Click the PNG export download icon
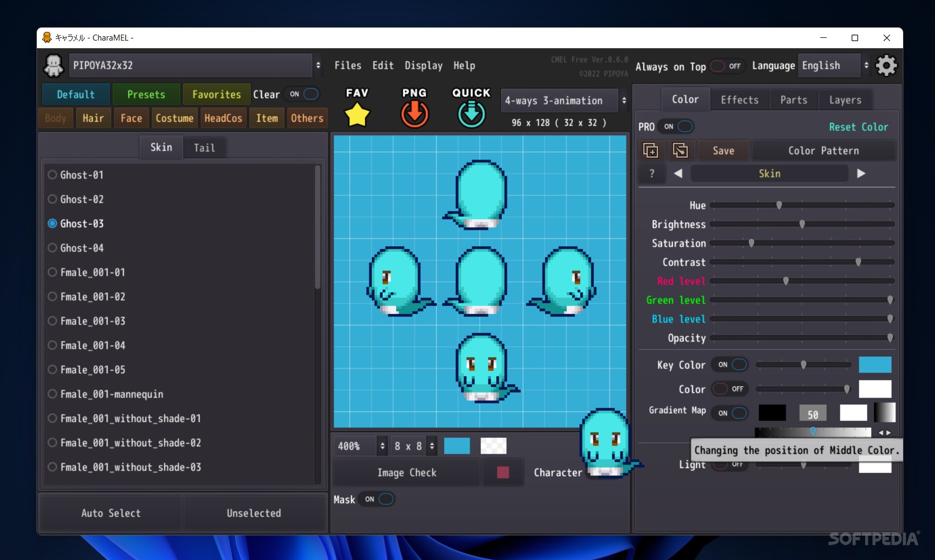Screen dimensions: 935x560 point(415,115)
